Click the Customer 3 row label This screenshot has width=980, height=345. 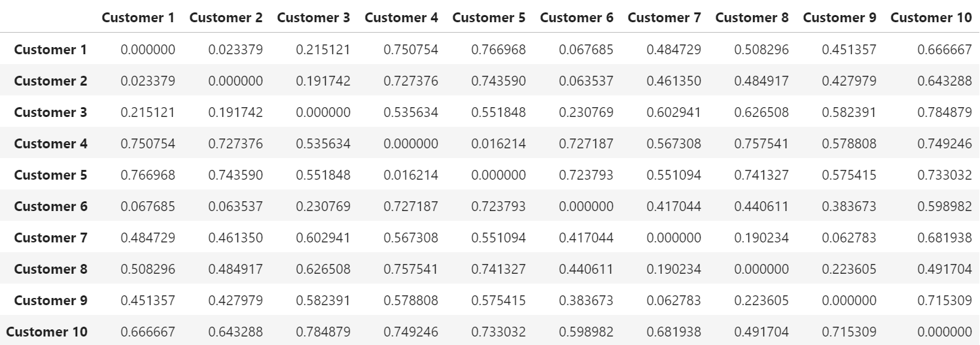[50, 112]
